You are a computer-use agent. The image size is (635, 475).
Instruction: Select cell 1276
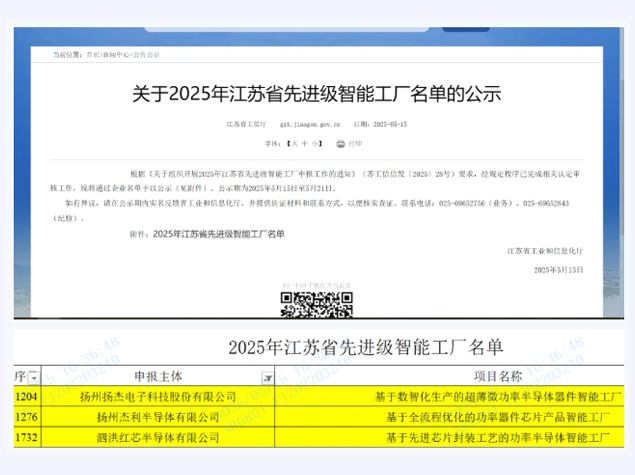pyautogui.click(x=27, y=417)
